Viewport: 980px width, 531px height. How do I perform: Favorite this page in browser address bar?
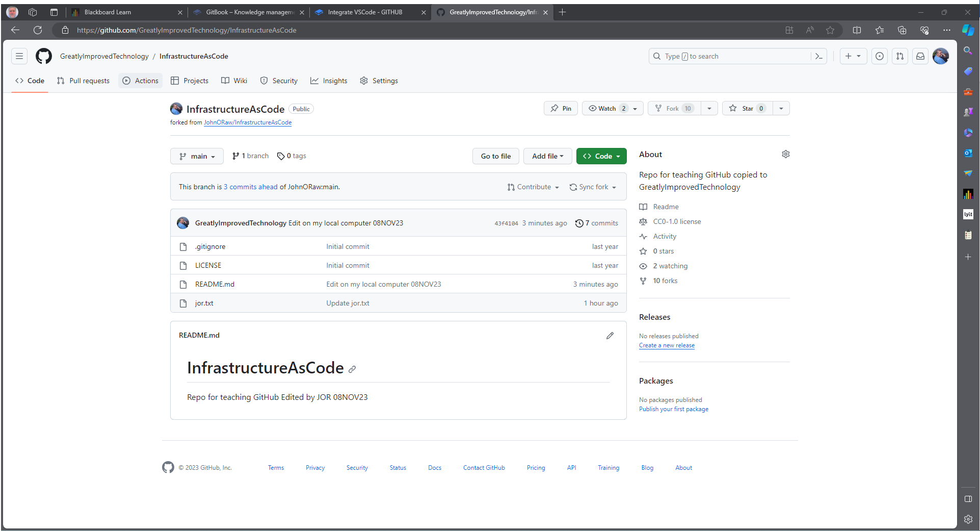830,30
